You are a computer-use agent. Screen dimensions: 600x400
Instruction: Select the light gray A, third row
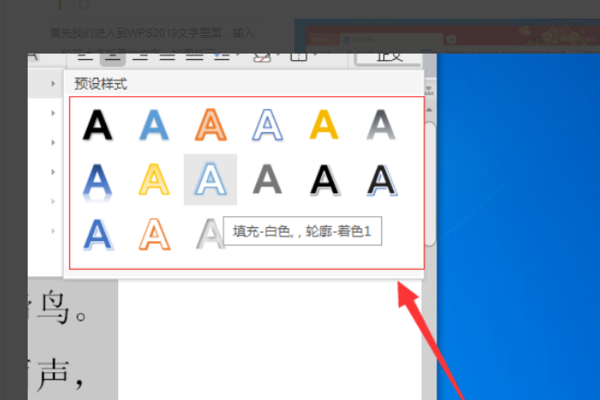click(x=209, y=234)
